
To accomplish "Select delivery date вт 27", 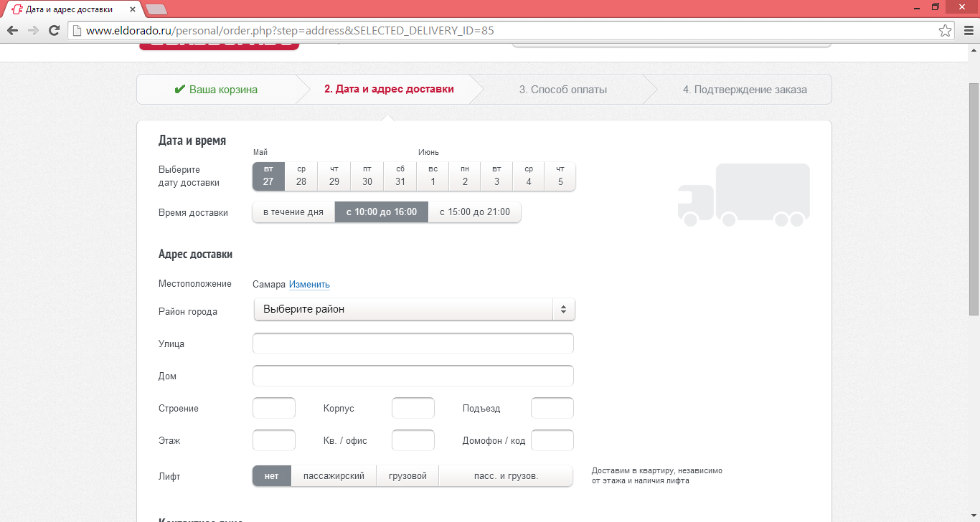I will click(x=268, y=176).
